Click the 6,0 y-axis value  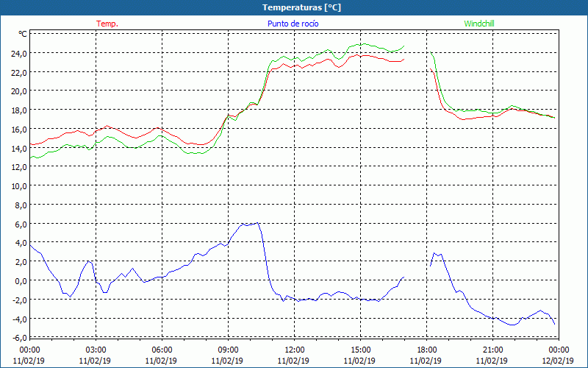(21, 224)
